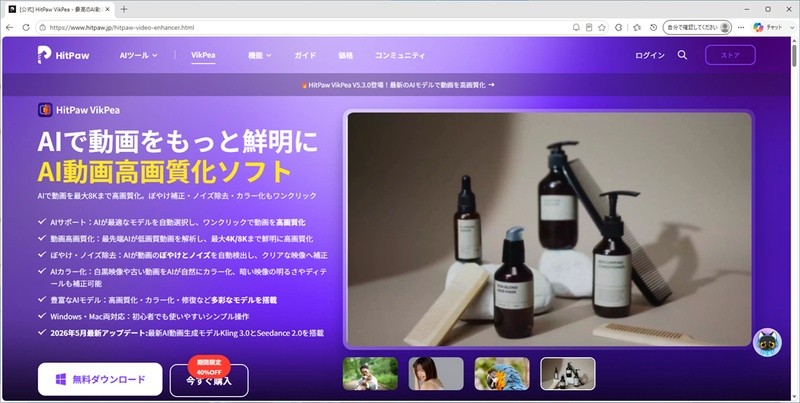Reload the page with the refresh icon
Viewport: 800px width, 403px height.
(26, 28)
